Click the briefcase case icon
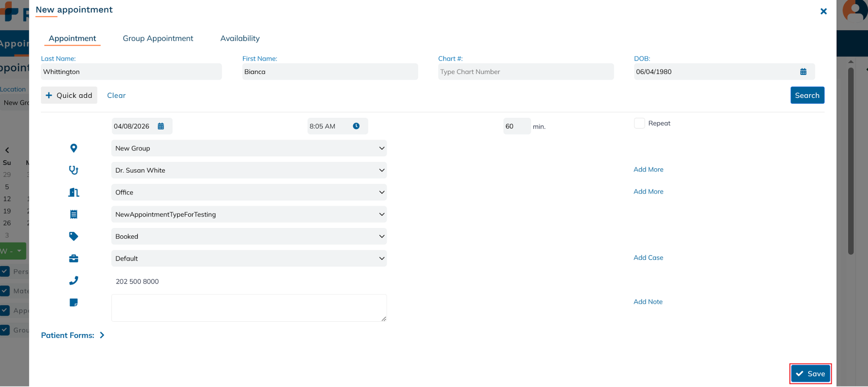The image size is (868, 387). [x=74, y=259]
